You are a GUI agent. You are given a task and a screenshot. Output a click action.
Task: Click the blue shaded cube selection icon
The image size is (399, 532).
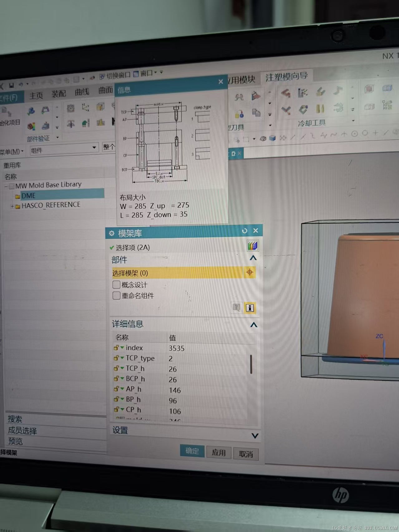click(272, 138)
